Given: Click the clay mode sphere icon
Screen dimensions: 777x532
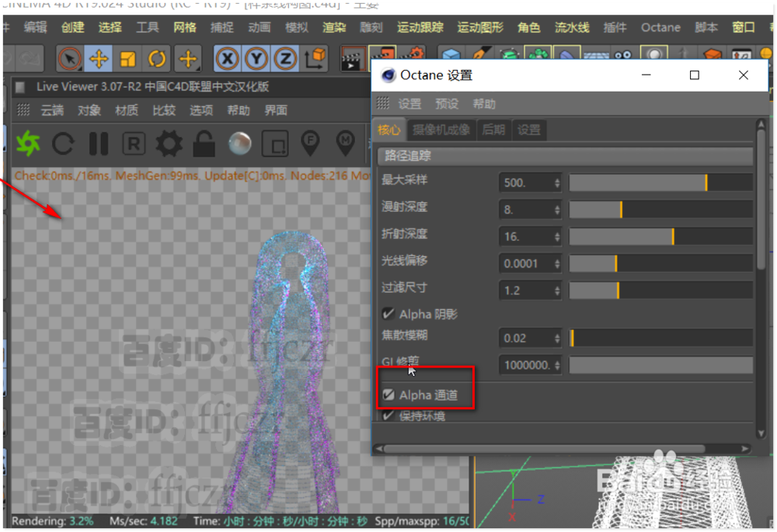Looking at the screenshot, I should [x=240, y=144].
